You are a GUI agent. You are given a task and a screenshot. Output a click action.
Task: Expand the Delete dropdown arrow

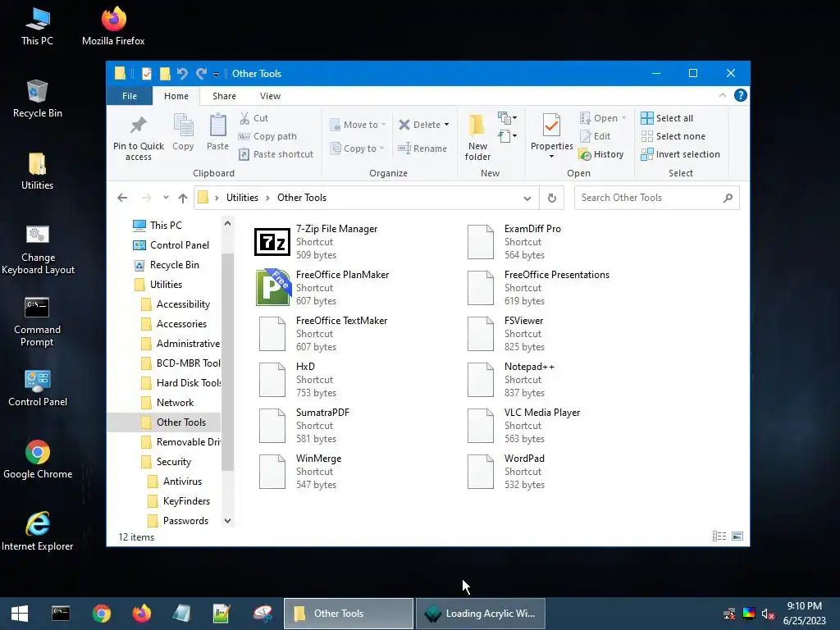click(x=447, y=125)
